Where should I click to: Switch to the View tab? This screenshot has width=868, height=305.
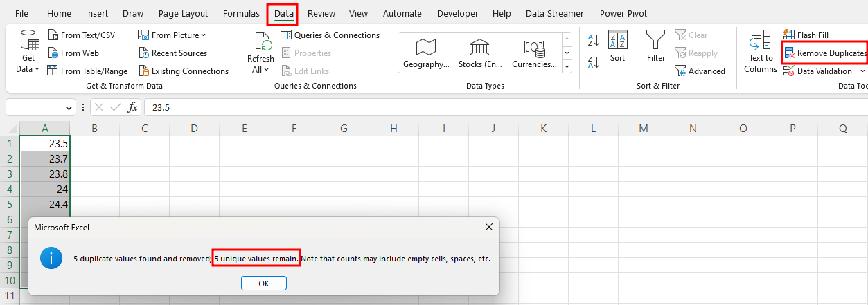click(358, 13)
